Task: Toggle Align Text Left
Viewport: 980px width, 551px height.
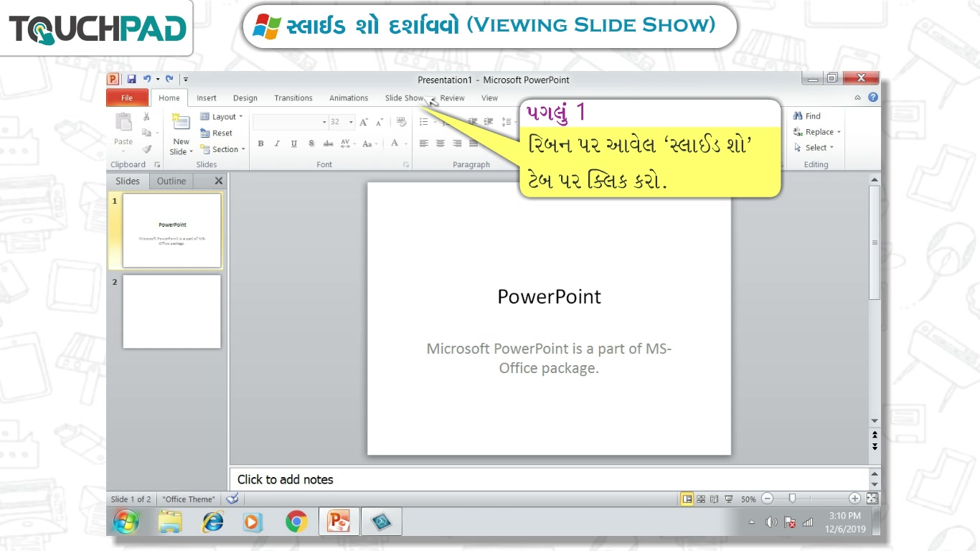Action: click(x=423, y=143)
